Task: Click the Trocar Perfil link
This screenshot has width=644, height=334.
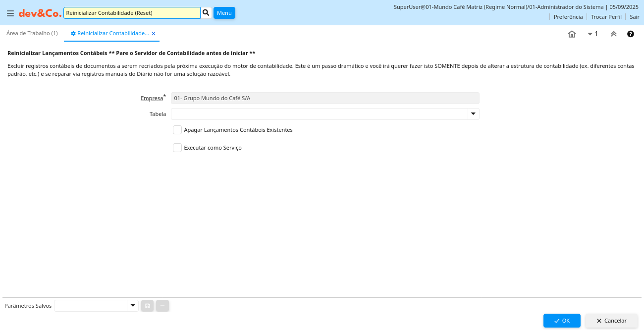Action: 606,17
